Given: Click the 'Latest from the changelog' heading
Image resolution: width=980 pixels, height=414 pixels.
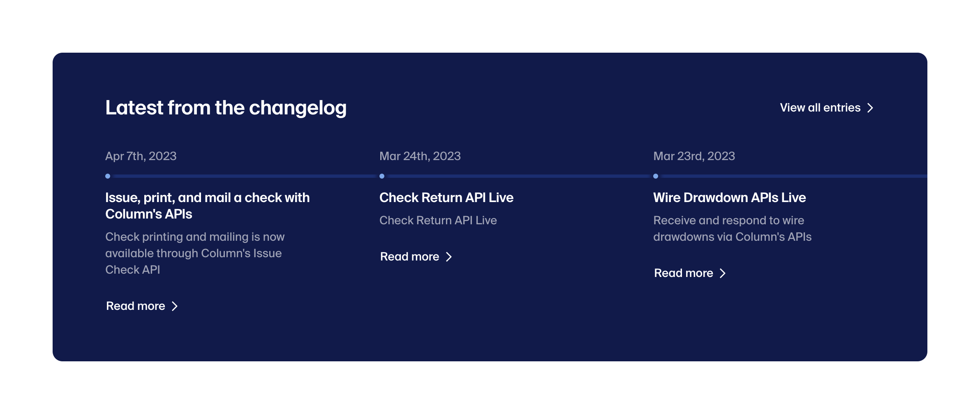Looking at the screenshot, I should 226,108.
